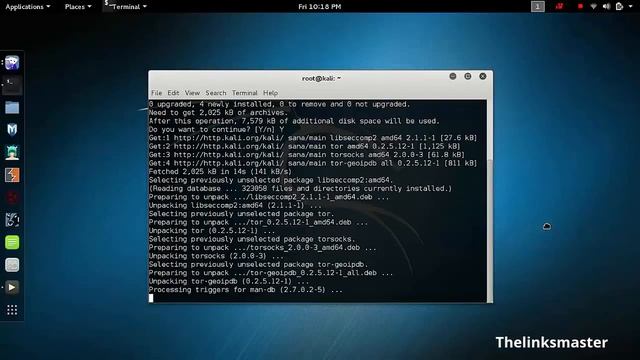Open the volume speaker icon
The height and width of the screenshot is (360, 640).
point(606,7)
